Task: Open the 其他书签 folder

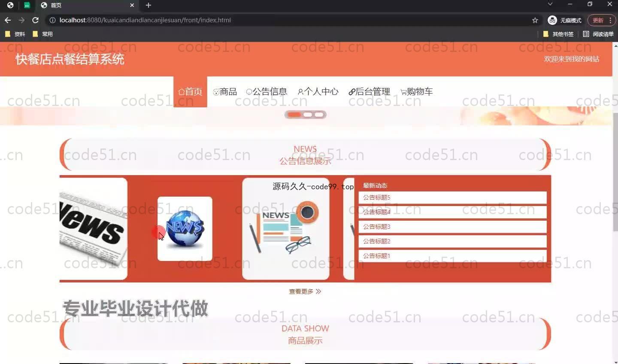Action: pos(558,34)
